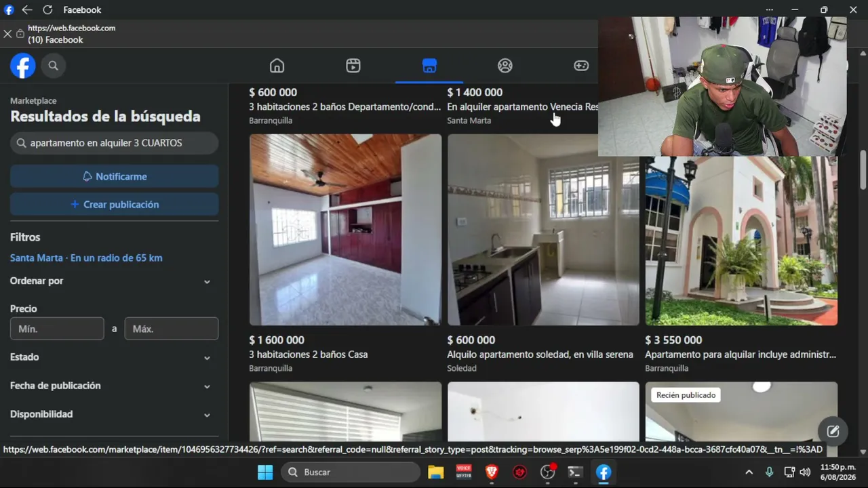Click the Facebook app taskbar icon
868x488 pixels.
604,472
